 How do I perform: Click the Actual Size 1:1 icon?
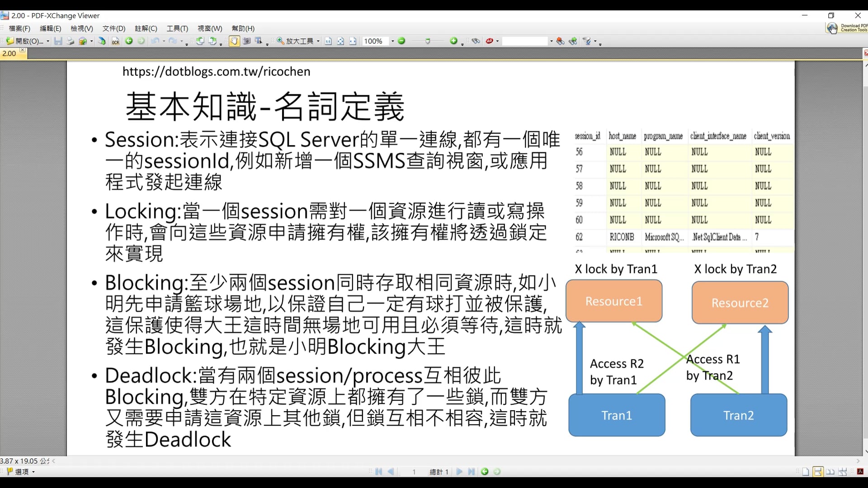click(328, 41)
